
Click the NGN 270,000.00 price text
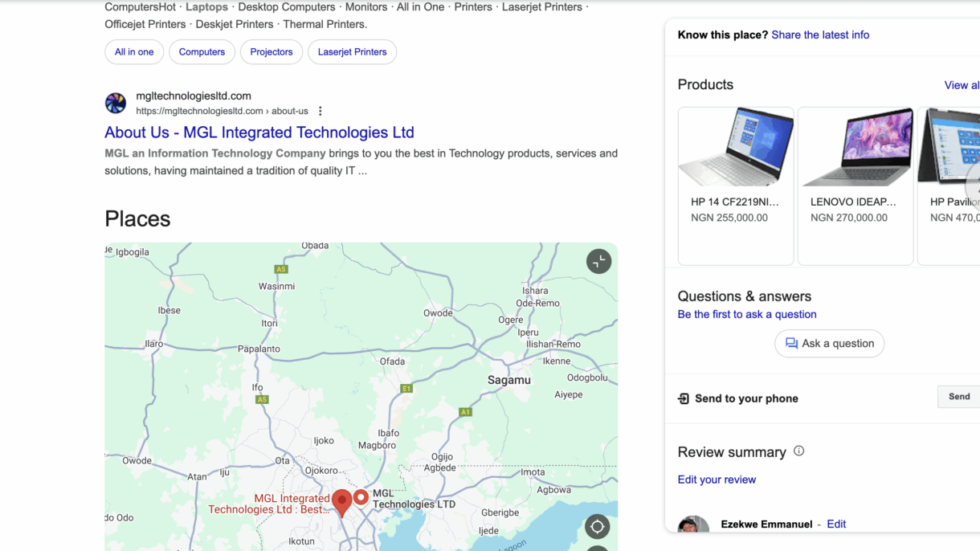pos(849,218)
